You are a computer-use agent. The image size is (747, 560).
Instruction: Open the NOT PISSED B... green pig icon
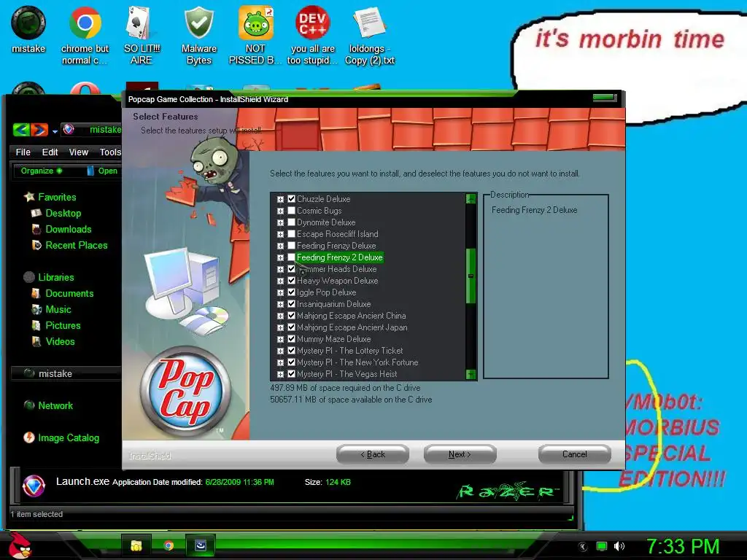[x=255, y=36]
